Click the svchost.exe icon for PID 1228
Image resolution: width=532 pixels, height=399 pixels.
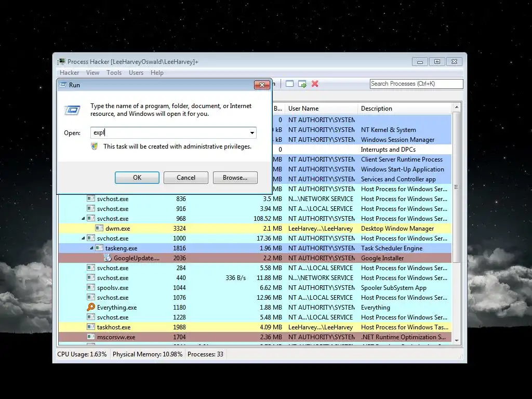click(x=90, y=317)
